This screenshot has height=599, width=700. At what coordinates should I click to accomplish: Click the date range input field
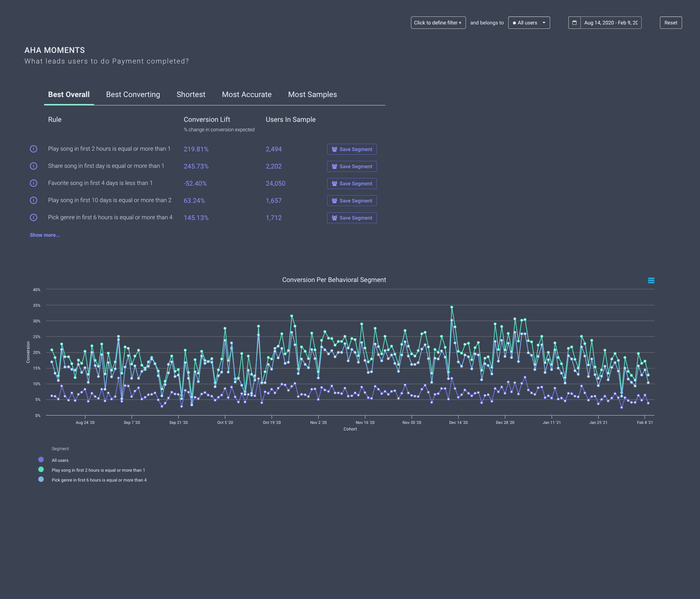[x=611, y=23]
